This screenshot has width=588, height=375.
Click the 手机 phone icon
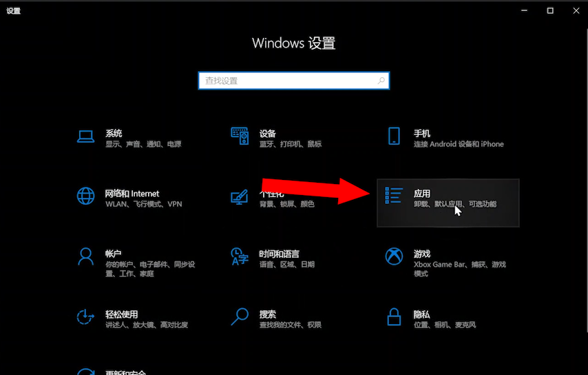pos(394,136)
